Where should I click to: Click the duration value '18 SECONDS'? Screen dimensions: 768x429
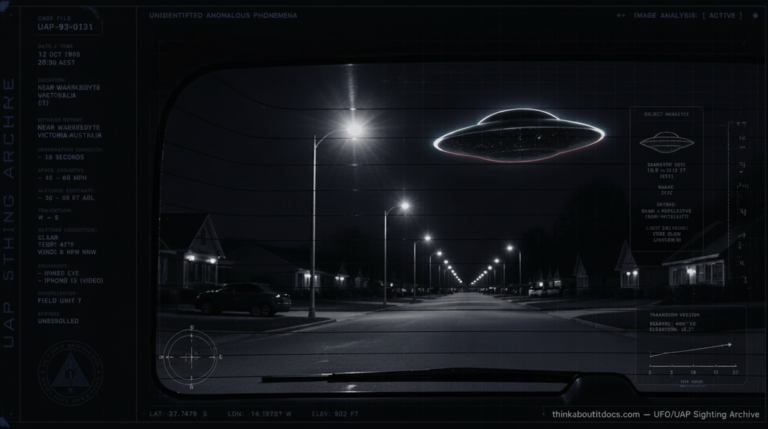point(63,157)
